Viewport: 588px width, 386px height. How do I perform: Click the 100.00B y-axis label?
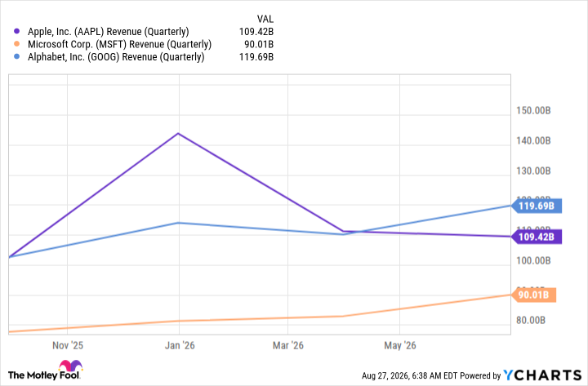pyautogui.click(x=533, y=260)
